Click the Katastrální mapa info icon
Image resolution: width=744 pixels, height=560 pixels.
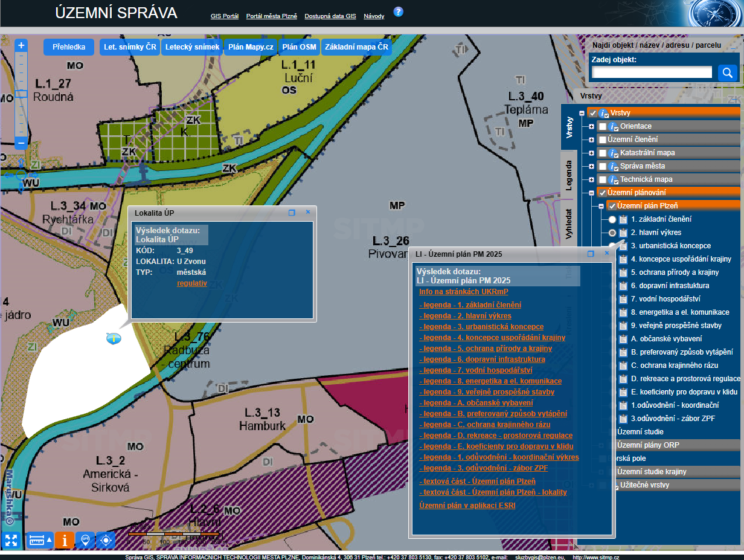pyautogui.click(x=614, y=153)
